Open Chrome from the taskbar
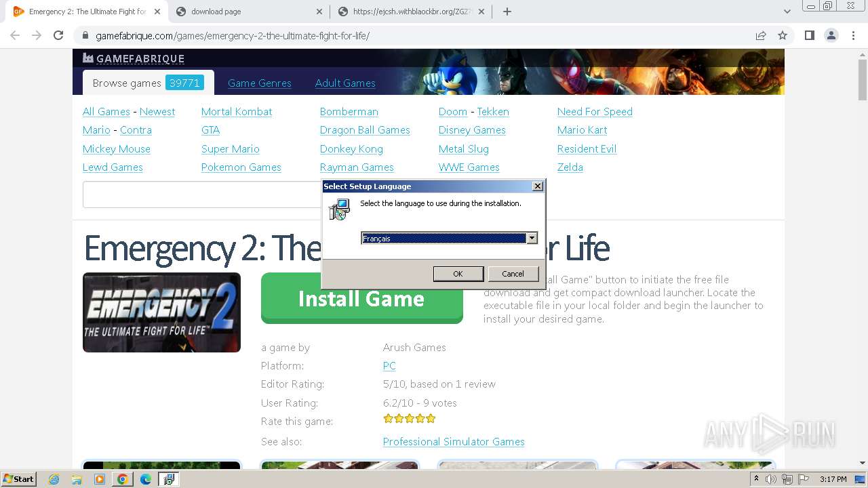 pyautogui.click(x=123, y=479)
